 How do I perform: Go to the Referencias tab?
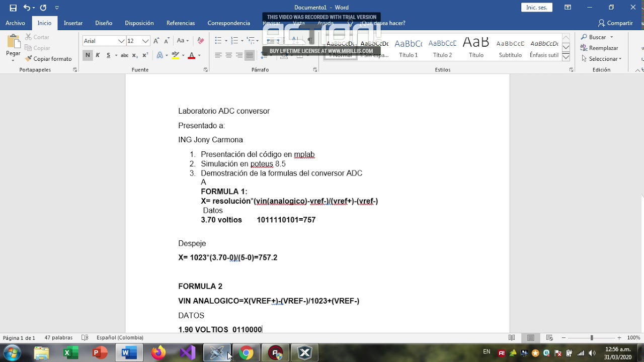pos(181,23)
